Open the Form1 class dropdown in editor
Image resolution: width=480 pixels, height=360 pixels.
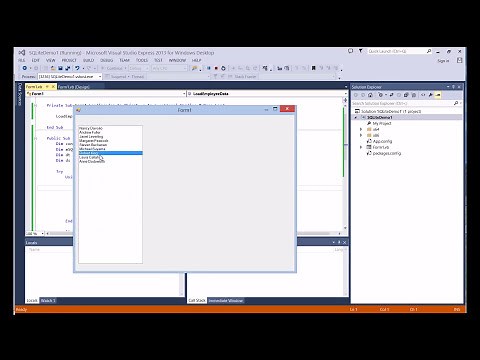coord(105,94)
